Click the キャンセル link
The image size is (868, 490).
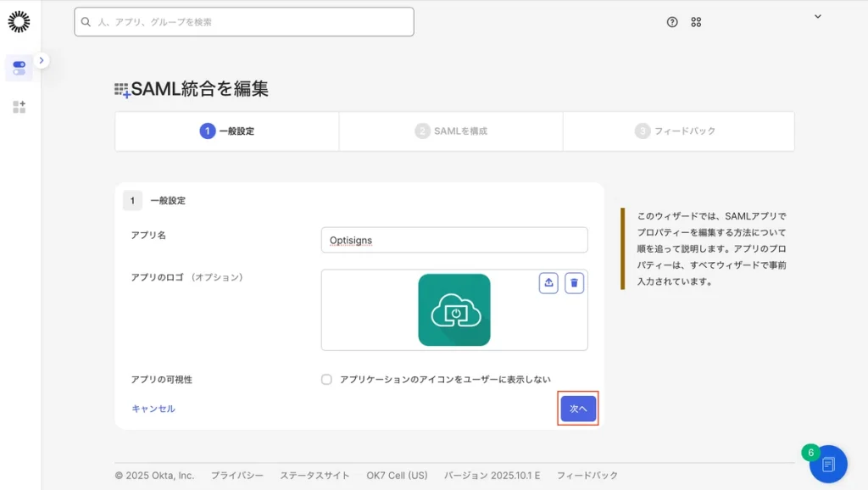point(153,409)
